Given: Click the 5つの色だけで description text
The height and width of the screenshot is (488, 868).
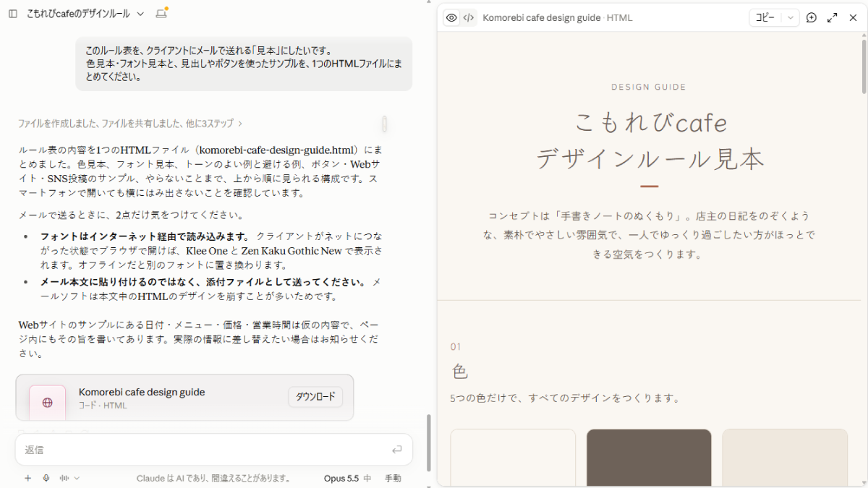Looking at the screenshot, I should coord(566,398).
